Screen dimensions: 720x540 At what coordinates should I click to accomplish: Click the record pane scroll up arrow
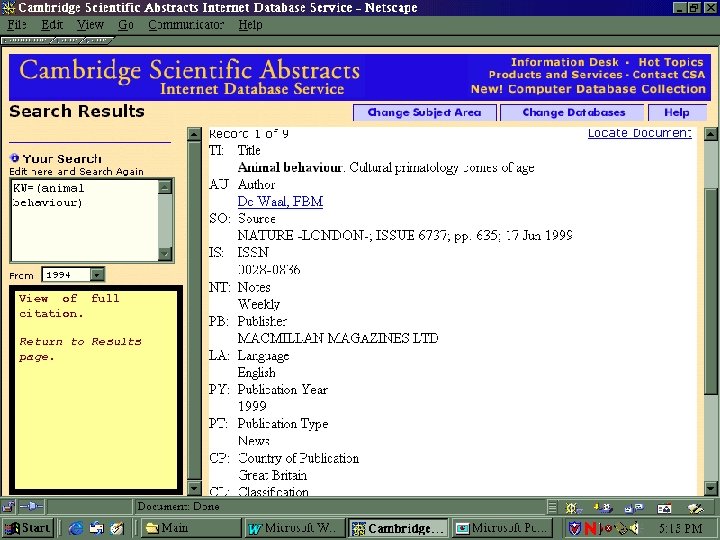coord(711,135)
